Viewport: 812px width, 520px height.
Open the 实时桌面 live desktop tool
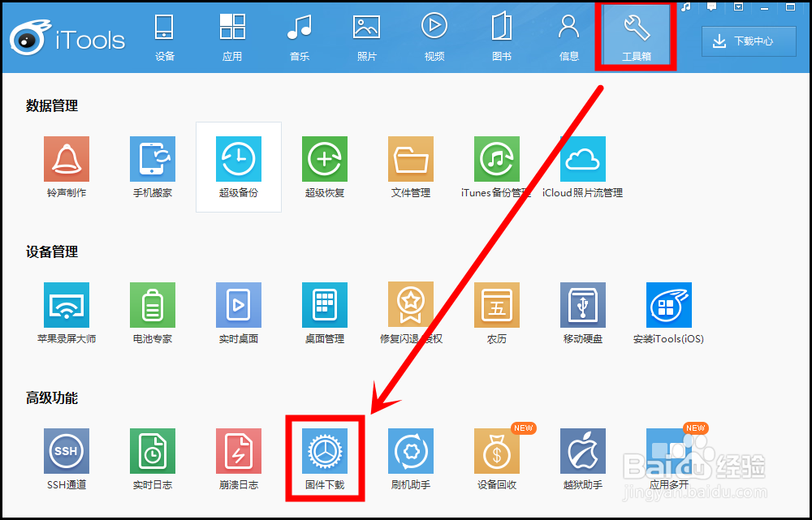tap(238, 305)
